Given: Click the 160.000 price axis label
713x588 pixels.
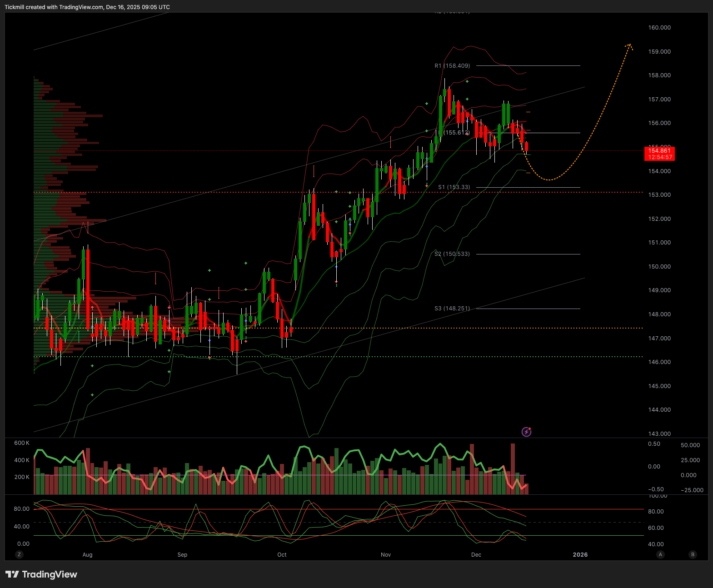Looking at the screenshot, I should [659, 28].
